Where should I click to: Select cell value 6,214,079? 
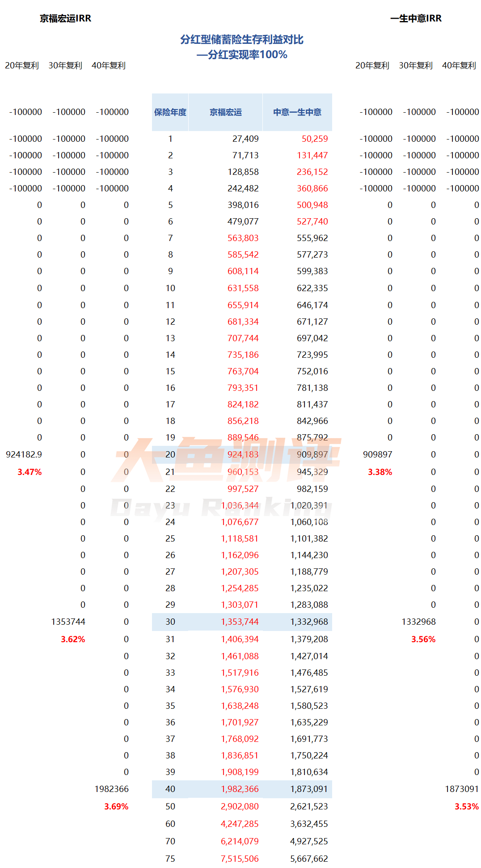[x=240, y=841]
